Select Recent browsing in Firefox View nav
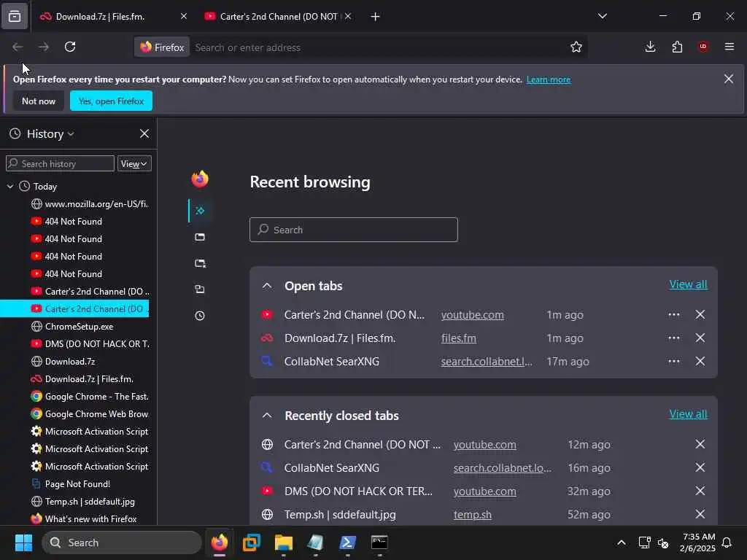 tap(200, 211)
